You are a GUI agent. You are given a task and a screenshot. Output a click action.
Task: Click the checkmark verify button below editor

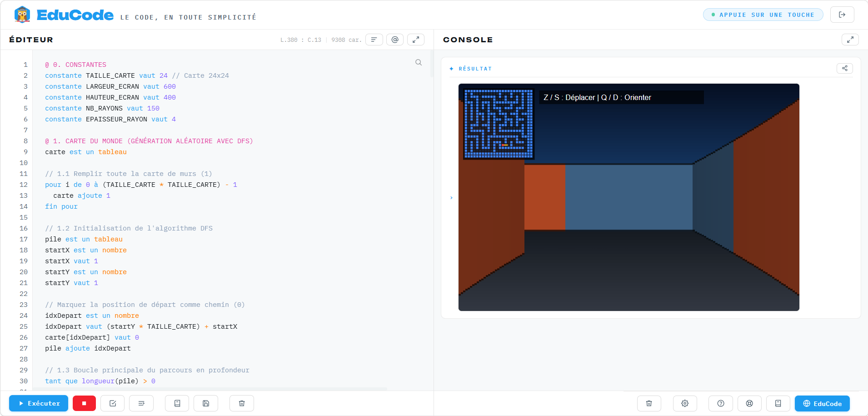113,403
